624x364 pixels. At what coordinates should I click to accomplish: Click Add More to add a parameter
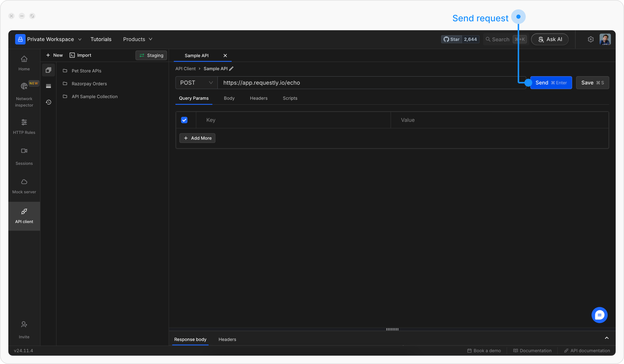coord(197,138)
